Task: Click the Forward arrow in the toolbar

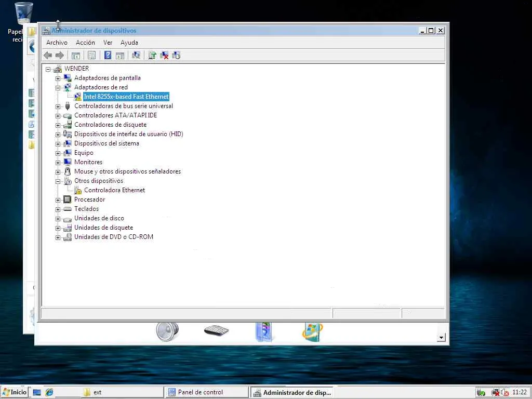Action: point(60,55)
